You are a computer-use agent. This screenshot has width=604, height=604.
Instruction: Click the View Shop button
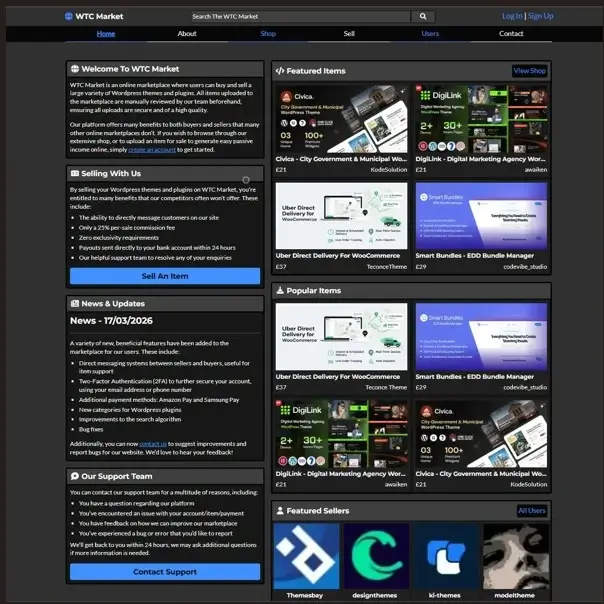530,71
